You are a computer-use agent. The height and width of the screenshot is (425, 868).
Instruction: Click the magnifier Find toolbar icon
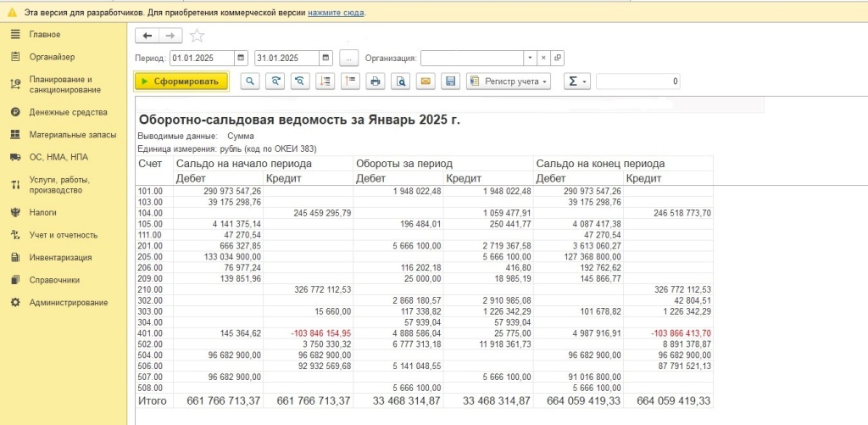coord(250,81)
